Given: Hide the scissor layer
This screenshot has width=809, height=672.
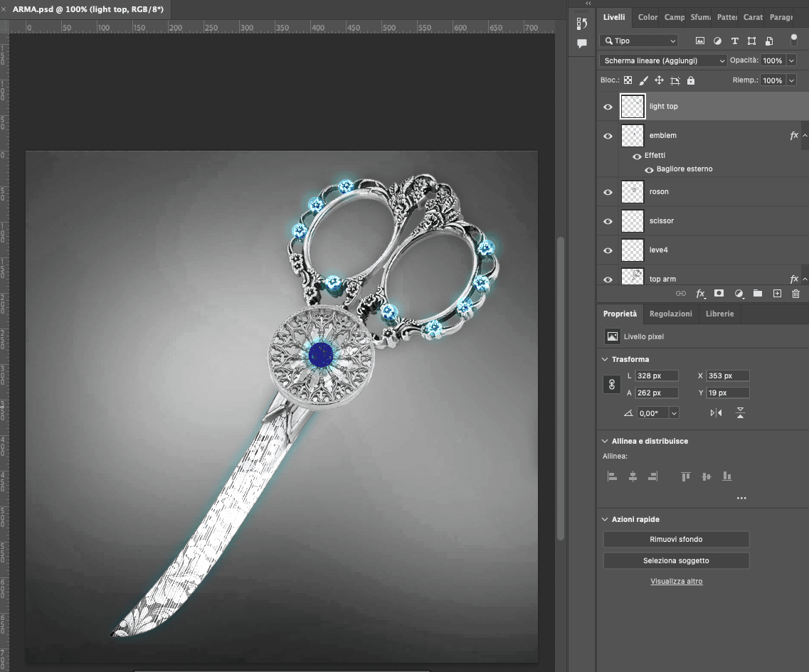Looking at the screenshot, I should tap(608, 221).
